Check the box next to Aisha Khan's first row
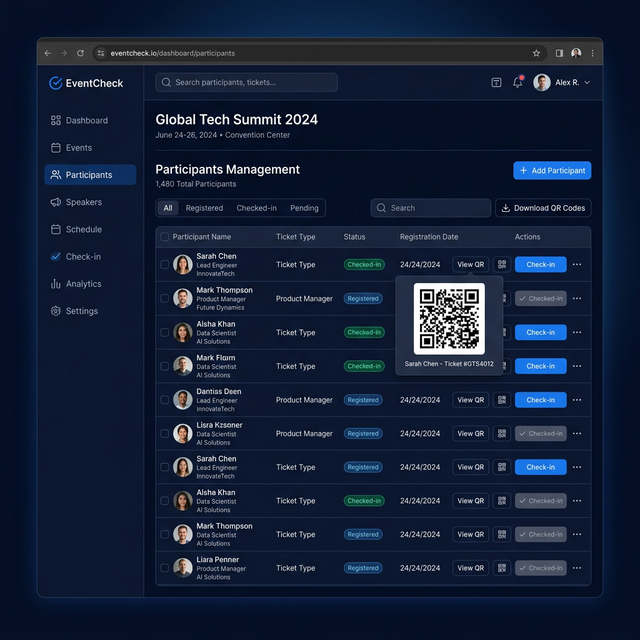Screen dimensions: 640x640 164,333
